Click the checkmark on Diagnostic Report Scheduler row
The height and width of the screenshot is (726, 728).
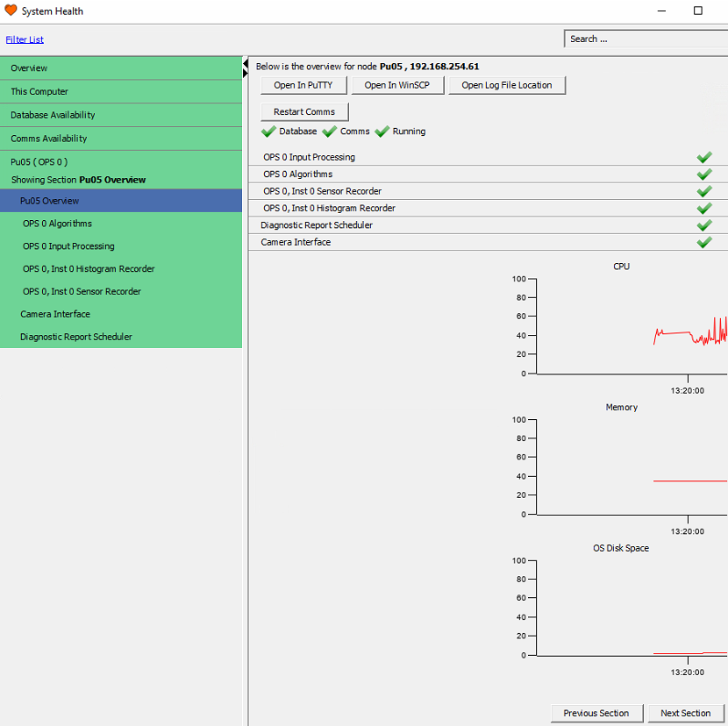(x=704, y=225)
